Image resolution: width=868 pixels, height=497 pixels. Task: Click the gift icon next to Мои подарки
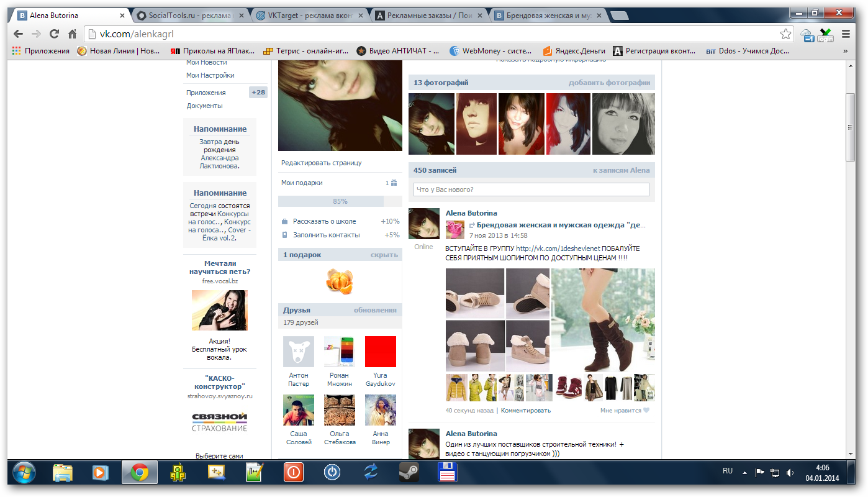pyautogui.click(x=394, y=183)
